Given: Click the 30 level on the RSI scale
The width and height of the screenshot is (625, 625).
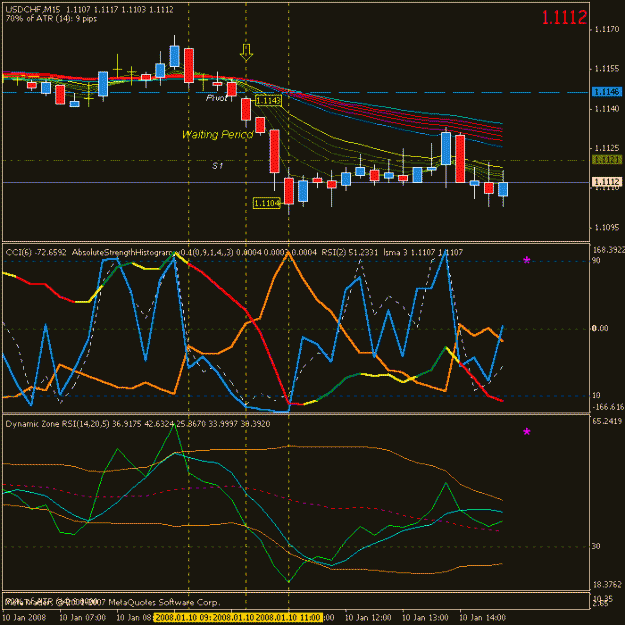Looking at the screenshot, I should point(596,546).
